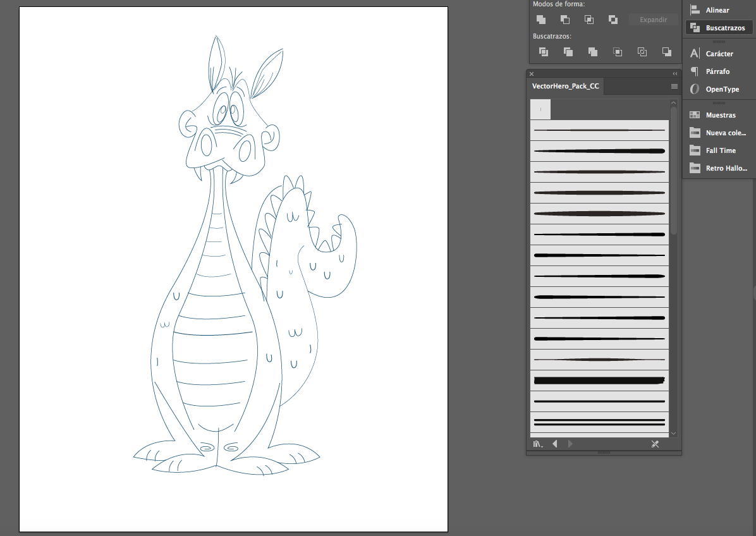Open the Alinear panel
This screenshot has width=756, height=536.
click(719, 10)
